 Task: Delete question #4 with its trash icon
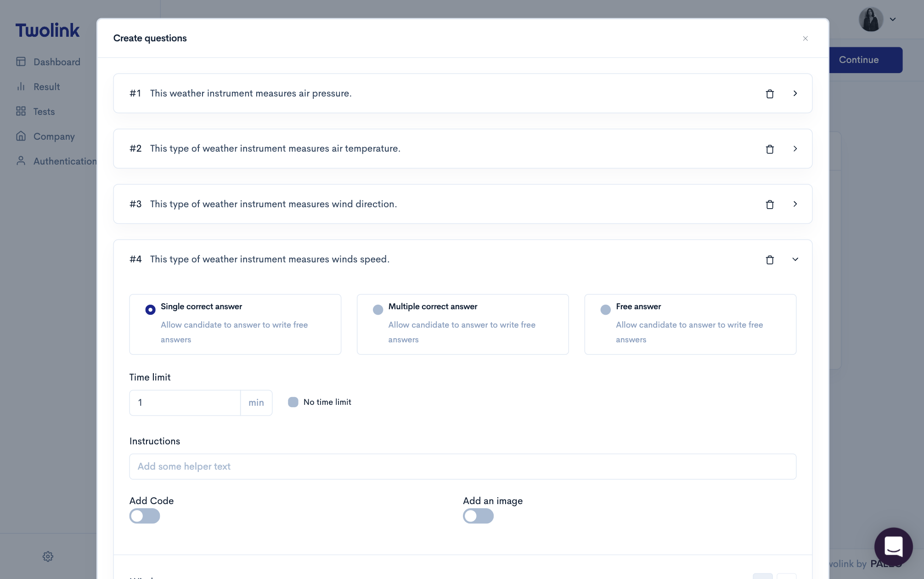[x=770, y=260]
